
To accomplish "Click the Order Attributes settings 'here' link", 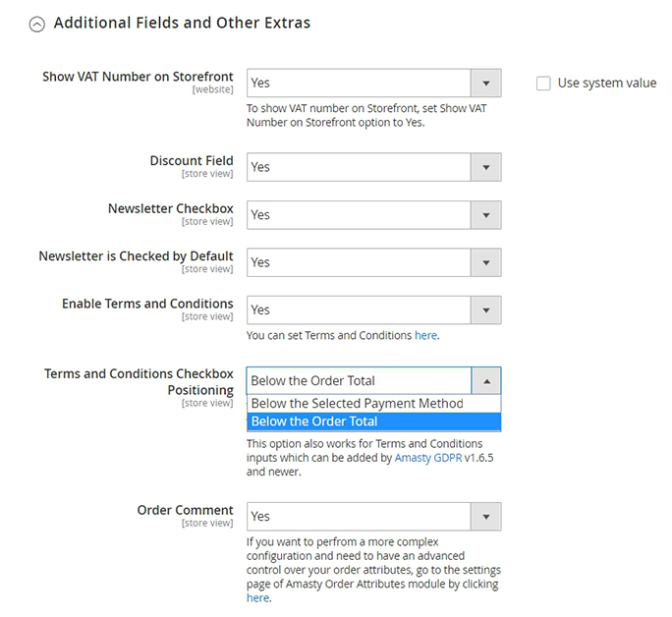I will pos(257,597).
